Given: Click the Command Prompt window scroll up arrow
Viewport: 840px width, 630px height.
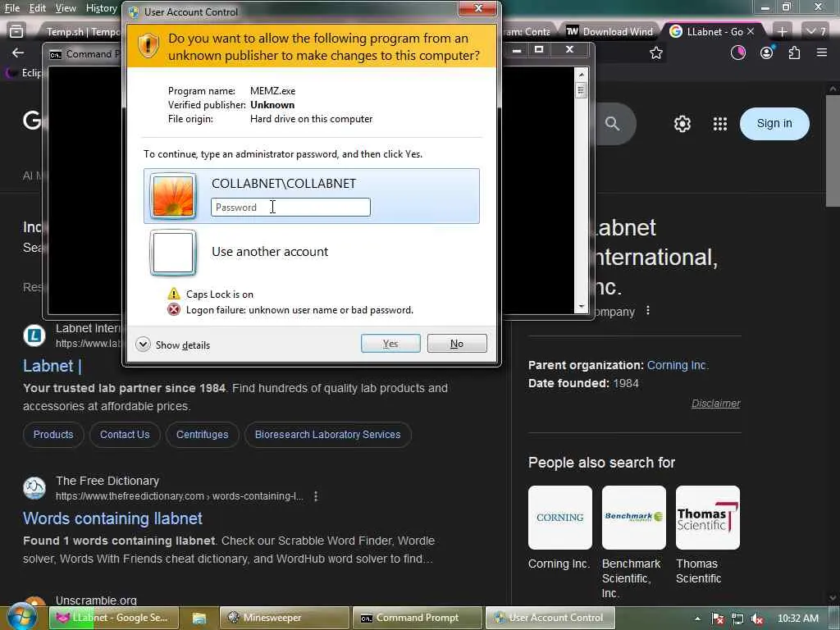Looking at the screenshot, I should pos(582,74).
